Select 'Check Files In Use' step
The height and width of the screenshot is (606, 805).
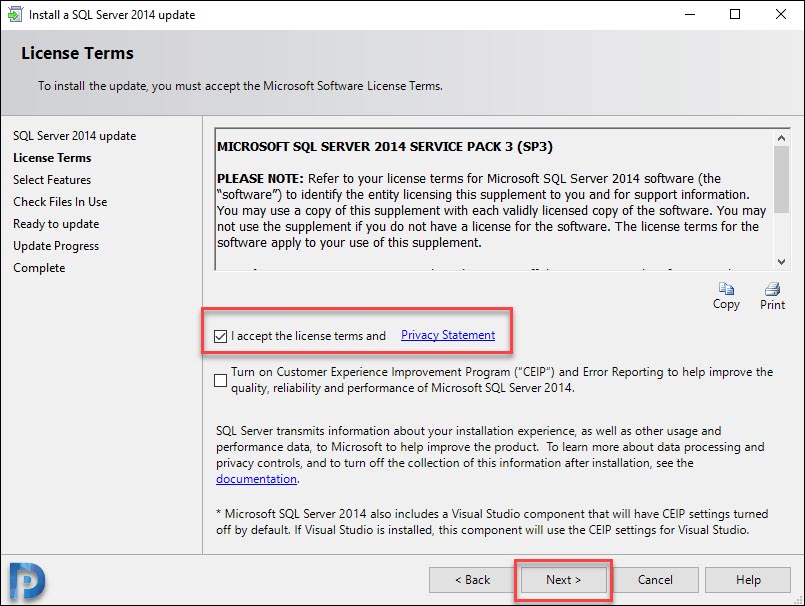(60, 202)
